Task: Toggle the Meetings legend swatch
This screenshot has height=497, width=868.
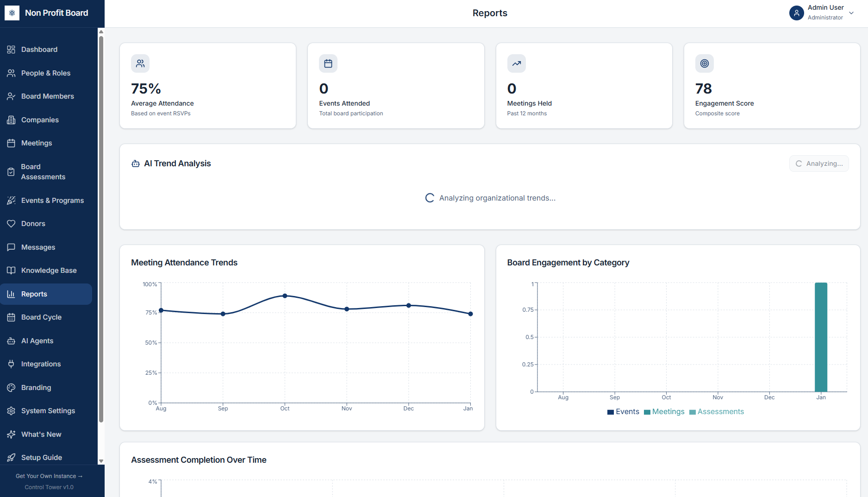Action: coord(647,412)
